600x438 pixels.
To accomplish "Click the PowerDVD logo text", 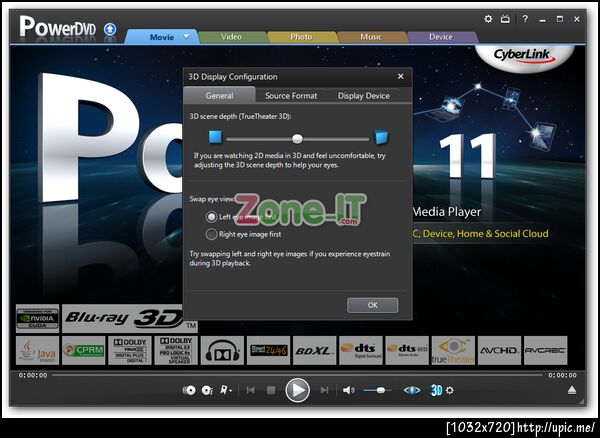I will tap(57, 27).
